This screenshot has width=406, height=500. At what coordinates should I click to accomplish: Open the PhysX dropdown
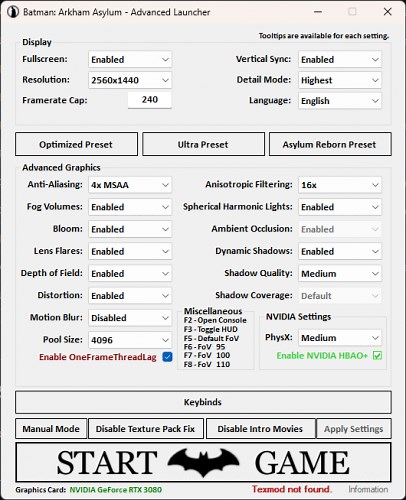[x=340, y=338]
